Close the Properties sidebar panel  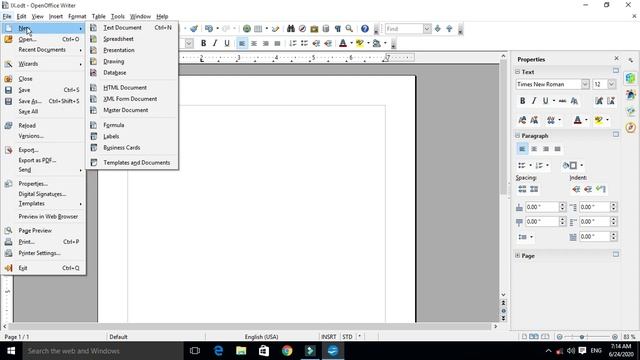[x=617, y=58]
